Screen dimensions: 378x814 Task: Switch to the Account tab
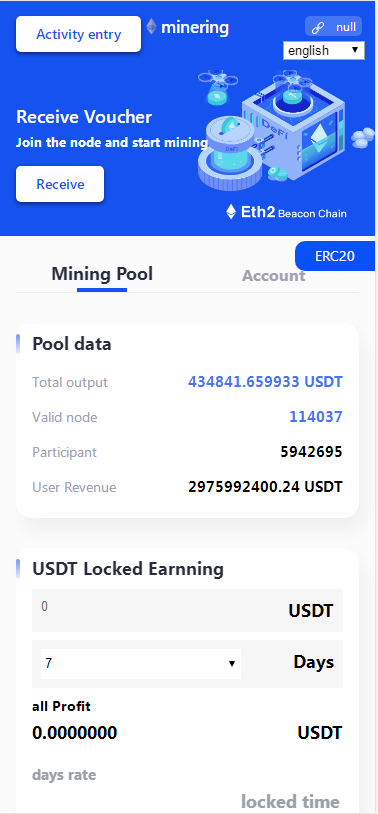pyautogui.click(x=274, y=276)
